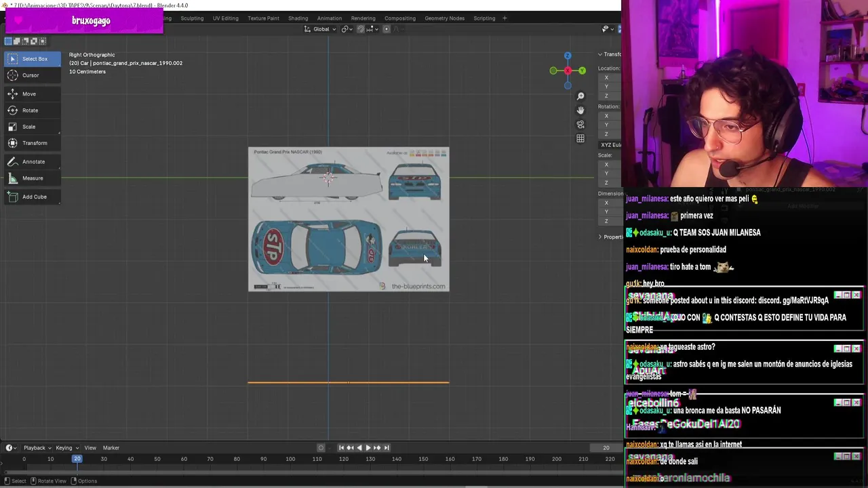868x488 pixels.
Task: Jump to previous keyframe
Action: 350,447
